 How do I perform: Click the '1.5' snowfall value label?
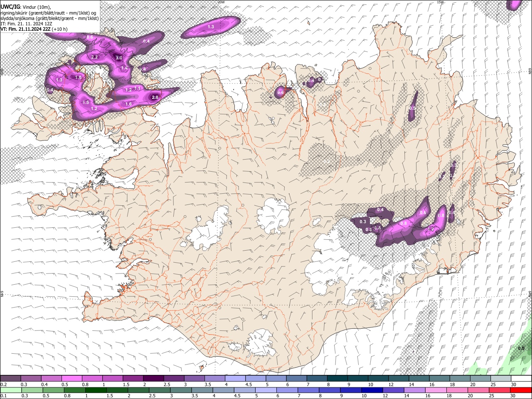(x=86, y=102)
